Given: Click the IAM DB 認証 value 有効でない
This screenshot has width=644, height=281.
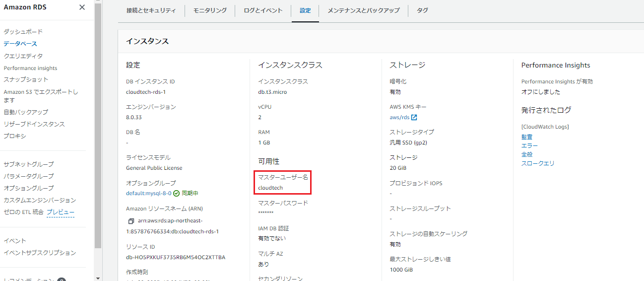Looking at the screenshot, I should tap(272, 238).
